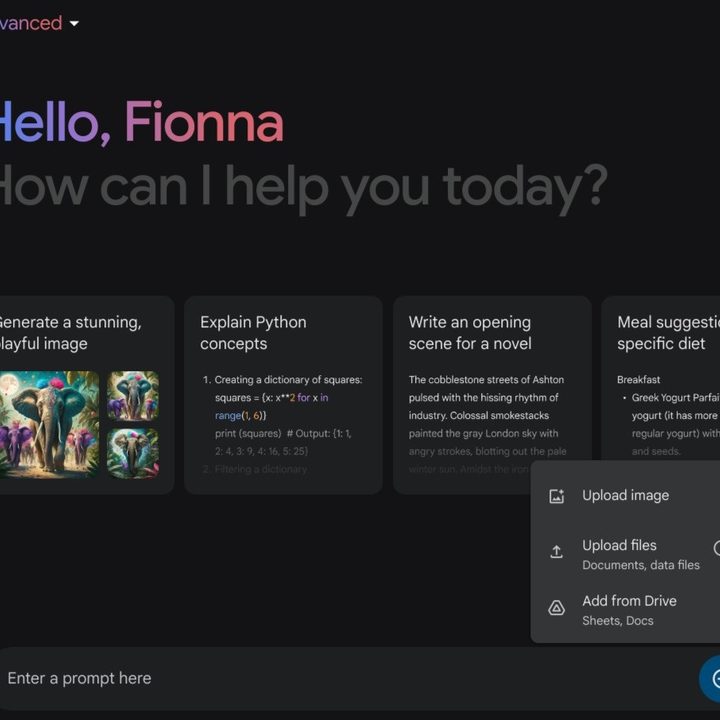Click the large elephant image thumbnail

[49, 424]
